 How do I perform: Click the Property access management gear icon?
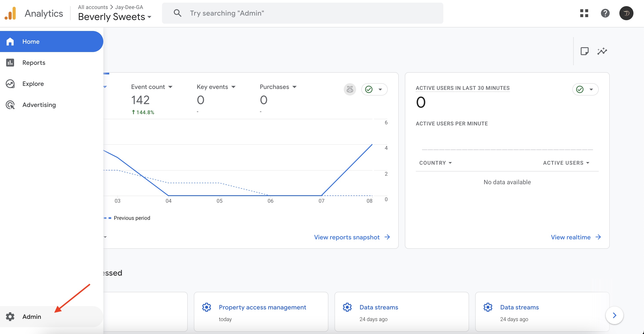click(207, 307)
